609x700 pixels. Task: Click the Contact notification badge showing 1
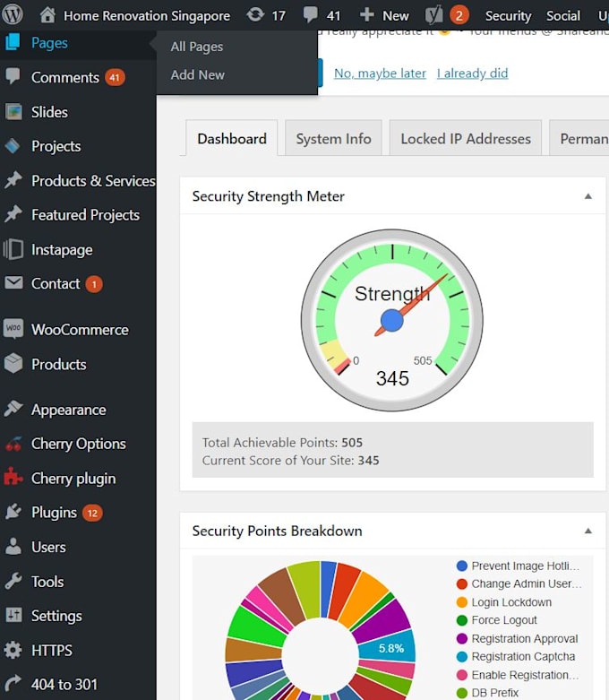pos(94,284)
